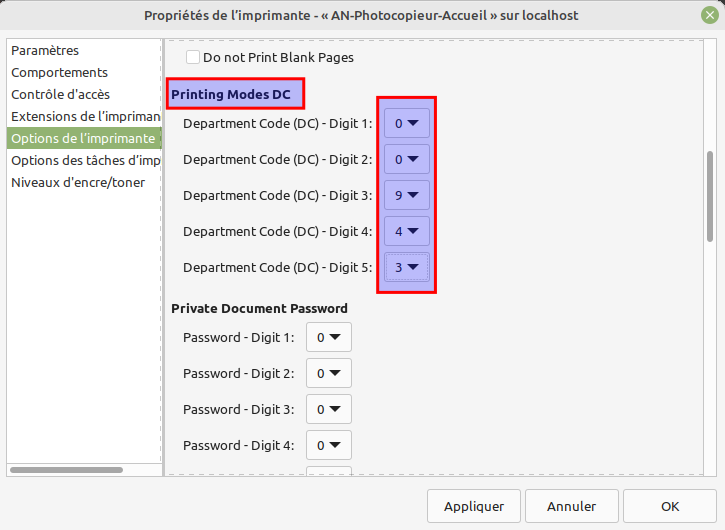The height and width of the screenshot is (530, 725).
Task: Click the Appliquer button
Action: click(474, 506)
